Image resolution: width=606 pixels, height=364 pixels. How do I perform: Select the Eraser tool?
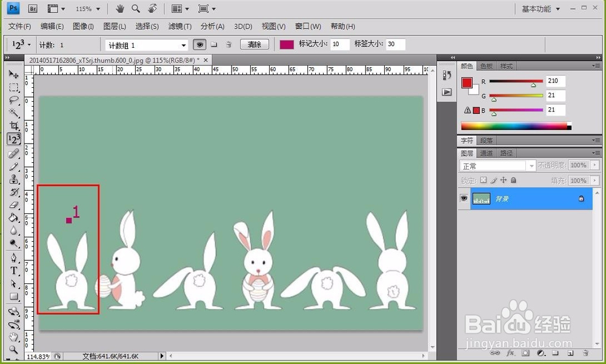pos(13,205)
